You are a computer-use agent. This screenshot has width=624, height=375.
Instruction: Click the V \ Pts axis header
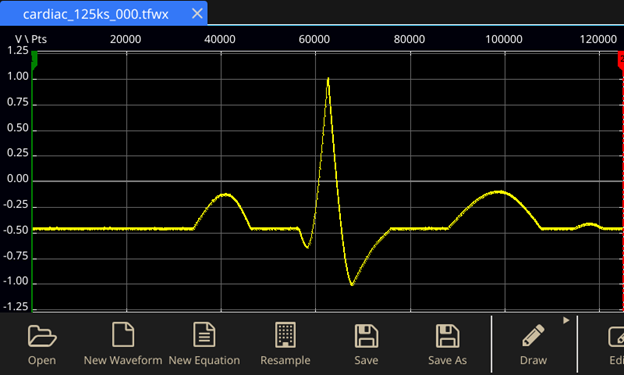(x=31, y=39)
